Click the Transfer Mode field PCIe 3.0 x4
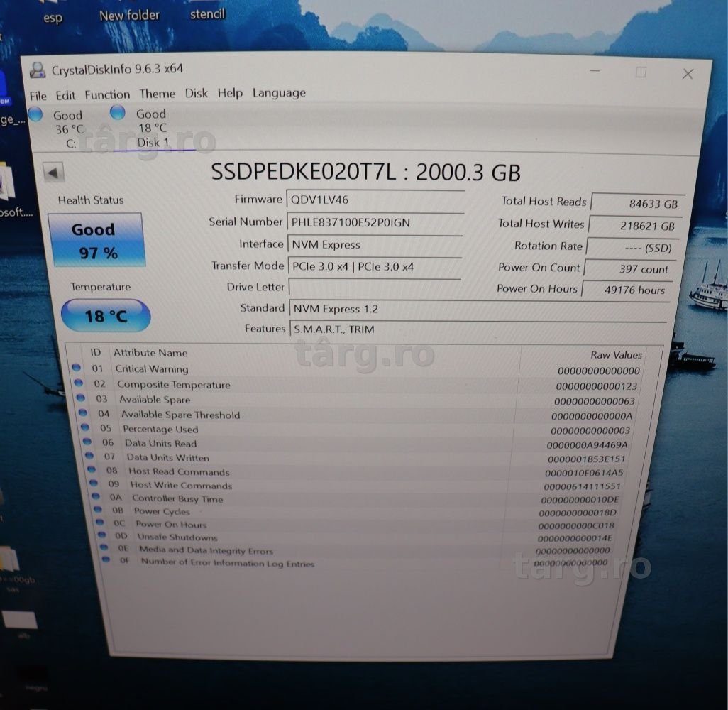The height and width of the screenshot is (710, 728). (374, 267)
